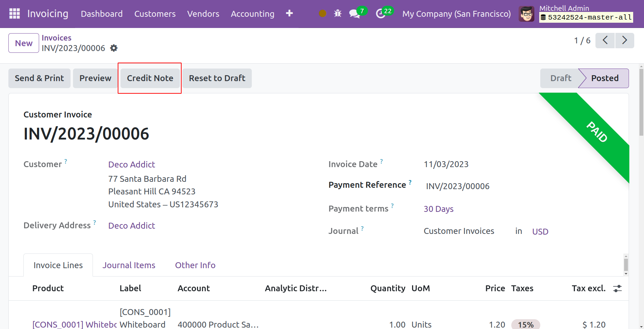Open the 30 Days payment terms link
This screenshot has height=329, width=644.
click(439, 209)
